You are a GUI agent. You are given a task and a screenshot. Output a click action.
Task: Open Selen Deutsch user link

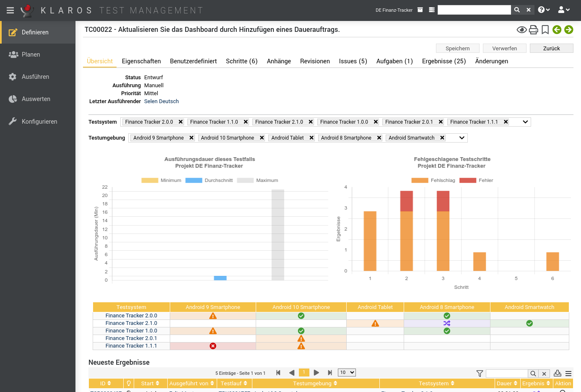click(161, 101)
